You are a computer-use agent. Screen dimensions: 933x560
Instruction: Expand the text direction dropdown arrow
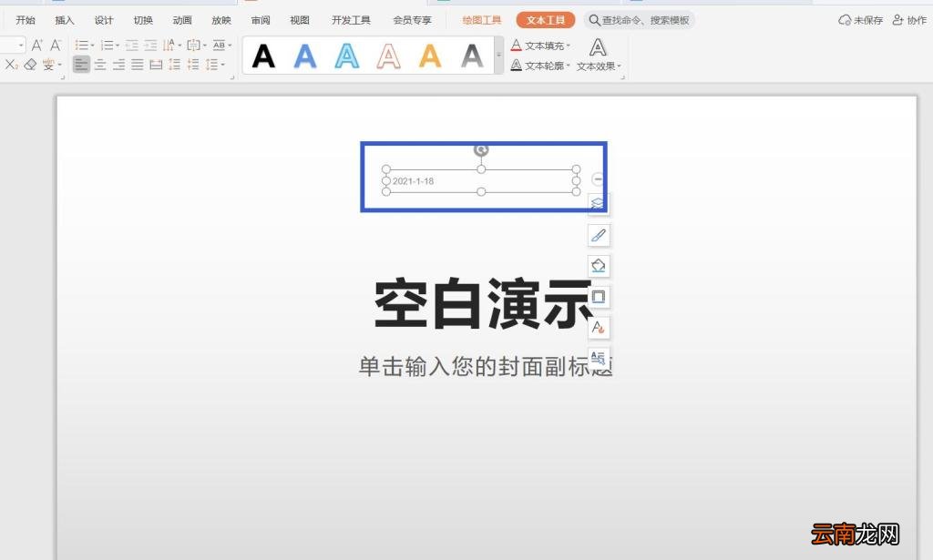click(179, 46)
